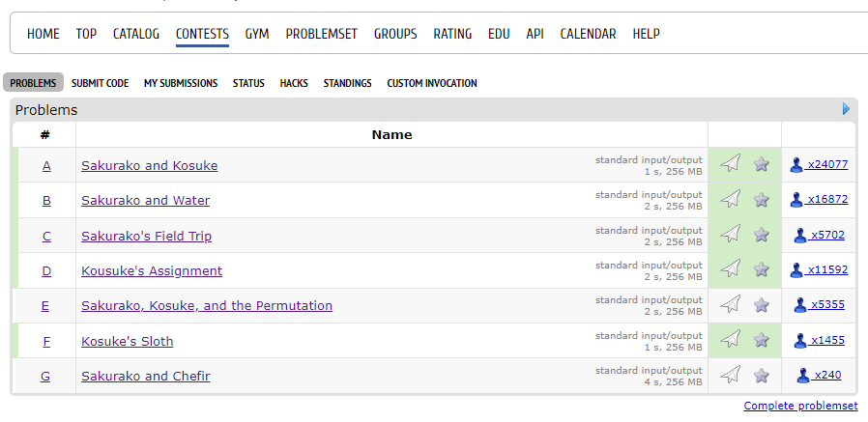Viewport: 868px width, 422px height.
Task: Open problem Kousuke's Assignment
Action: click(x=152, y=270)
